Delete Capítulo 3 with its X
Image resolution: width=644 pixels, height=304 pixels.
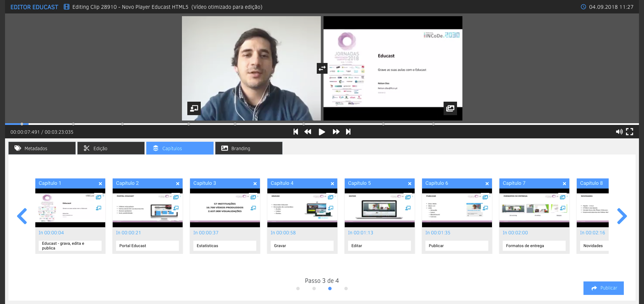point(255,183)
